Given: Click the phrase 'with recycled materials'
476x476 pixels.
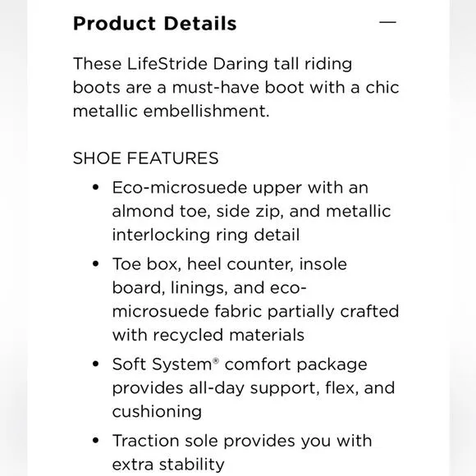Looking at the screenshot, I should [x=208, y=335].
